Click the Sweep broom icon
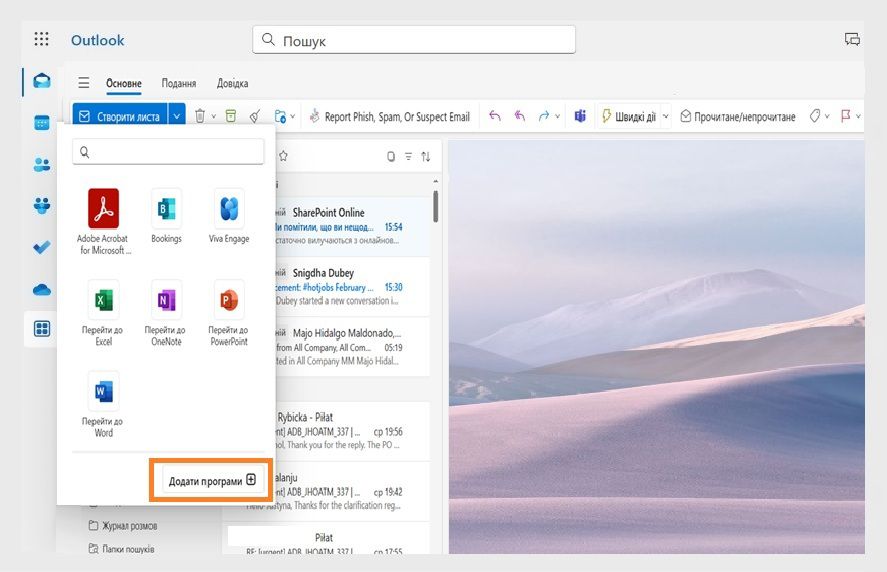The image size is (887, 572). click(x=255, y=116)
